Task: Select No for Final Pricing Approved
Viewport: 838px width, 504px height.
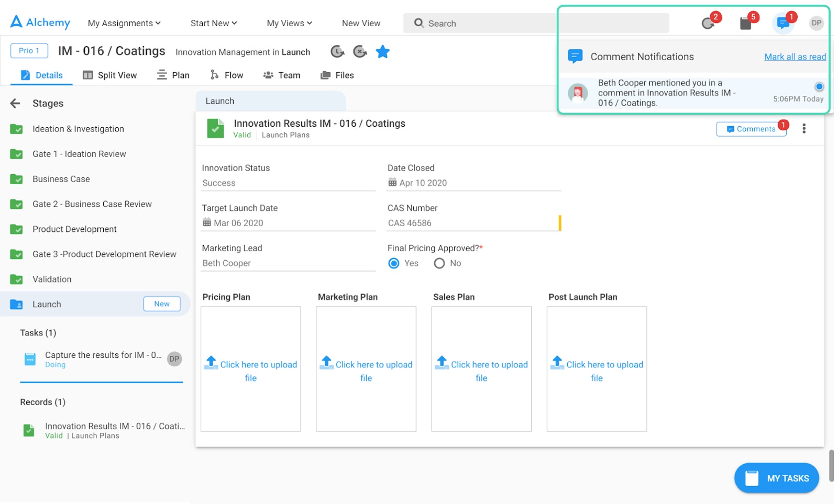Action: pos(439,263)
